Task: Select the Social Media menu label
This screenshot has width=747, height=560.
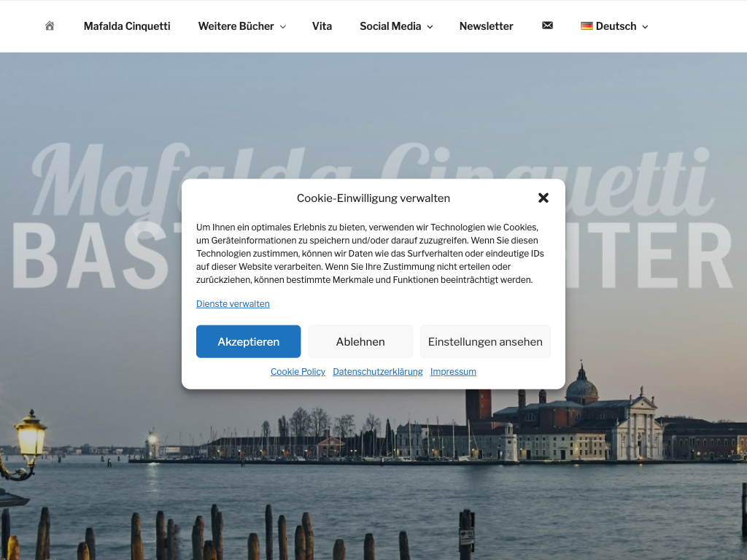Action: pos(390,26)
